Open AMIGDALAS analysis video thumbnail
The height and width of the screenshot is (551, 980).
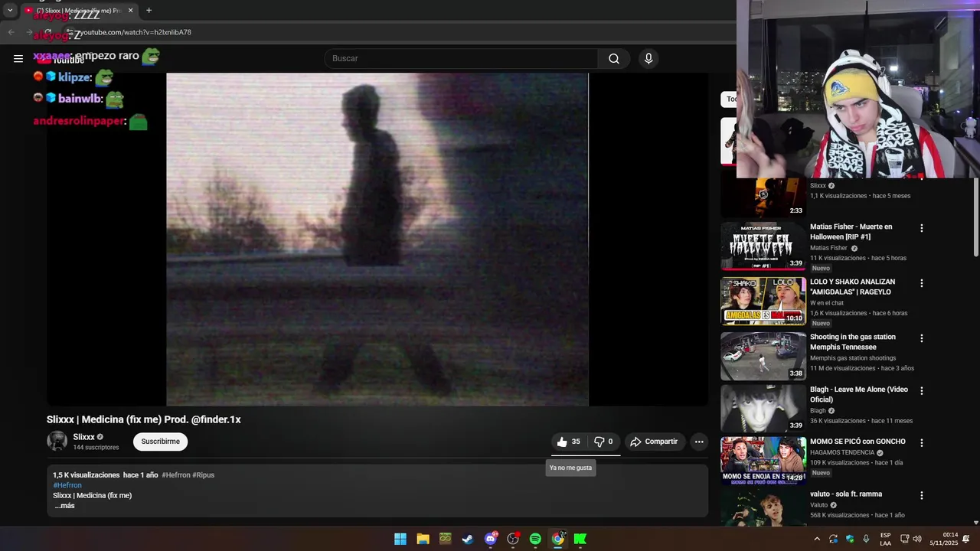pos(763,302)
